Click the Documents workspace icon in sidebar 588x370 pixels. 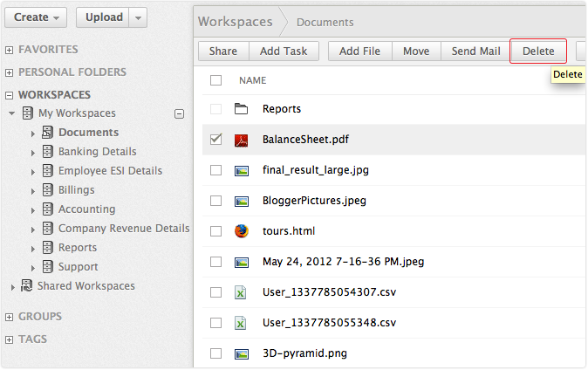point(47,132)
